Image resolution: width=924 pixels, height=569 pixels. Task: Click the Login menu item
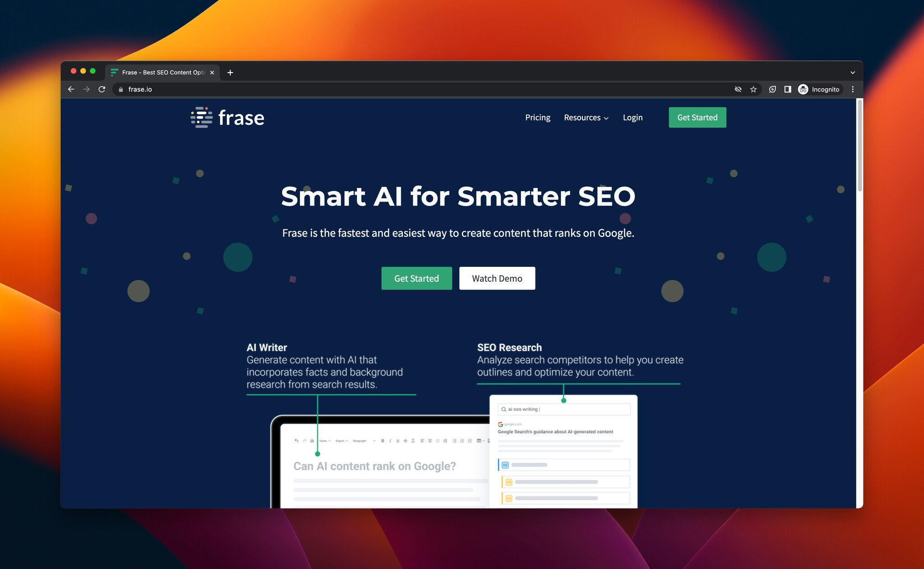[x=633, y=117]
